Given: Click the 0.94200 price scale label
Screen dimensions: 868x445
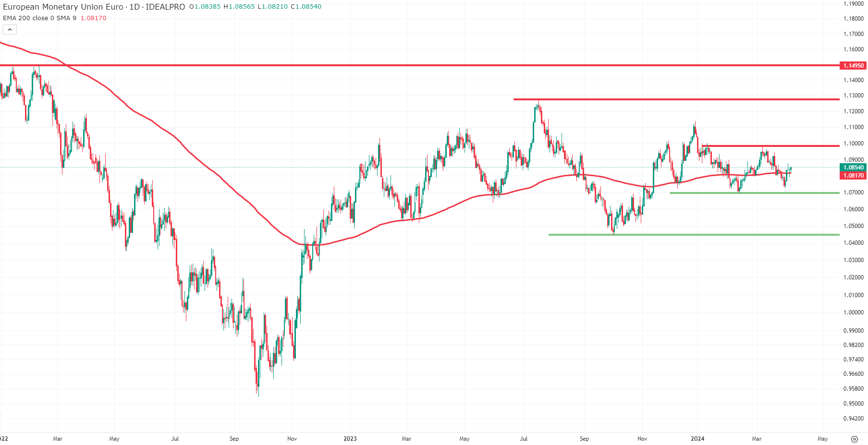Looking at the screenshot, I should (x=854, y=419).
